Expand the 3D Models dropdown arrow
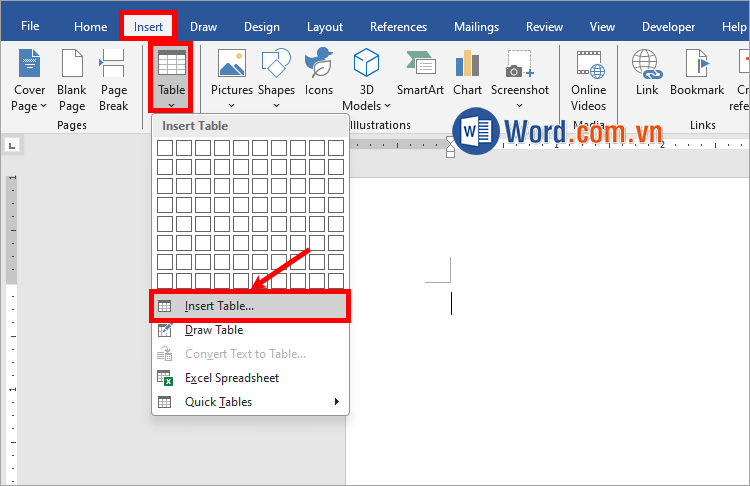 (387, 106)
